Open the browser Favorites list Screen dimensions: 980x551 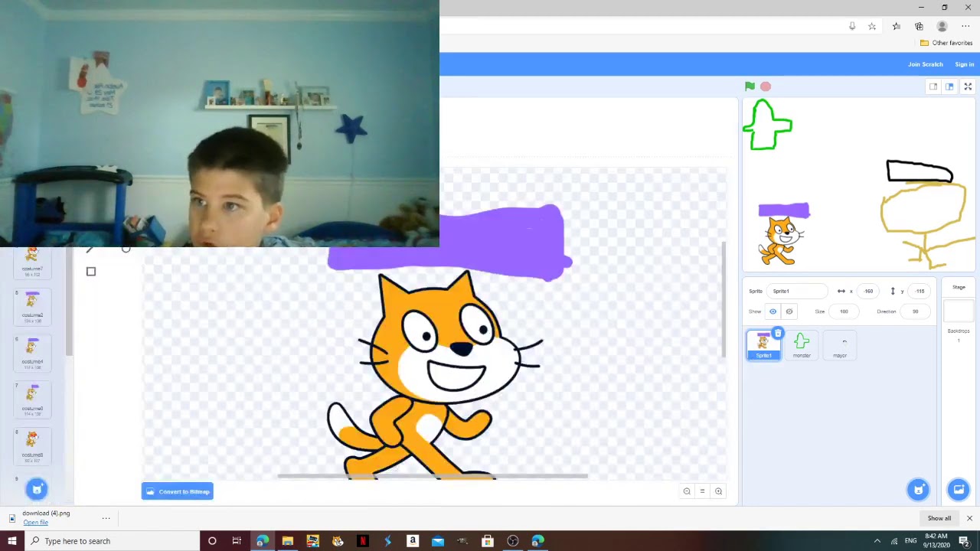tap(897, 26)
